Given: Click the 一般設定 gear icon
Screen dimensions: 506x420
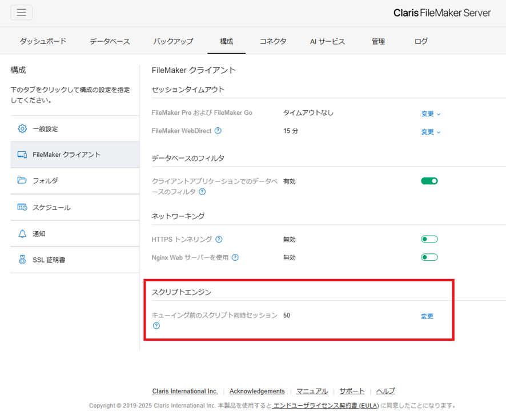Looking at the screenshot, I should (x=22, y=128).
